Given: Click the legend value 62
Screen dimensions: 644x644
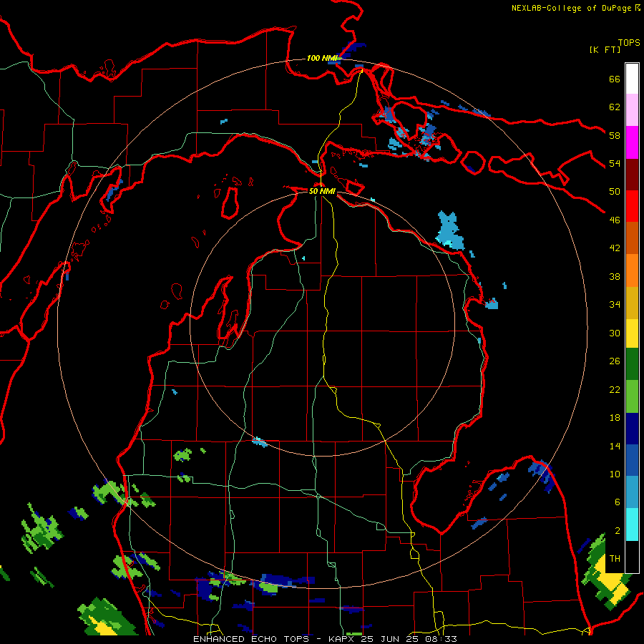Looking at the screenshot, I should [615, 107].
